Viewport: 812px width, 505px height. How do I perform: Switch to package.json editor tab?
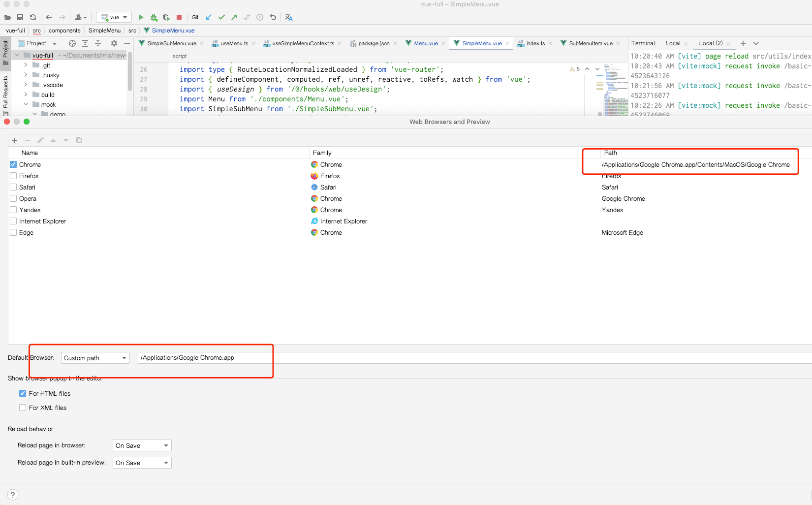click(x=374, y=43)
